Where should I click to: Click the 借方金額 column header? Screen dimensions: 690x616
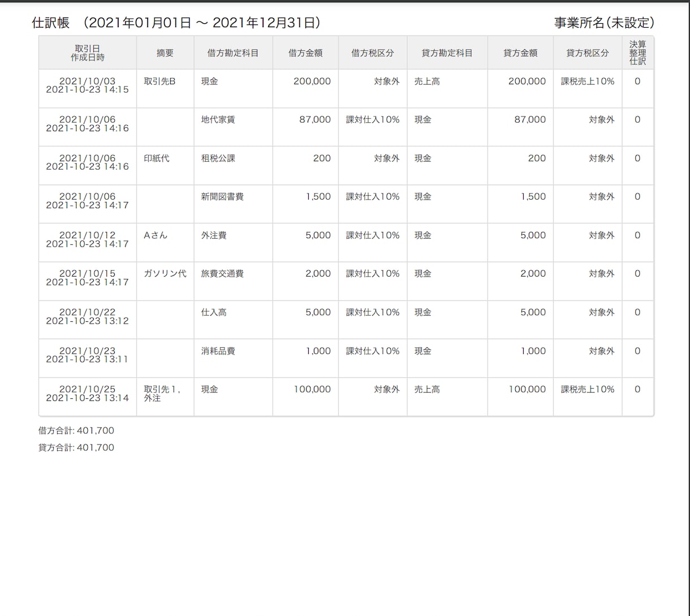pyautogui.click(x=305, y=53)
